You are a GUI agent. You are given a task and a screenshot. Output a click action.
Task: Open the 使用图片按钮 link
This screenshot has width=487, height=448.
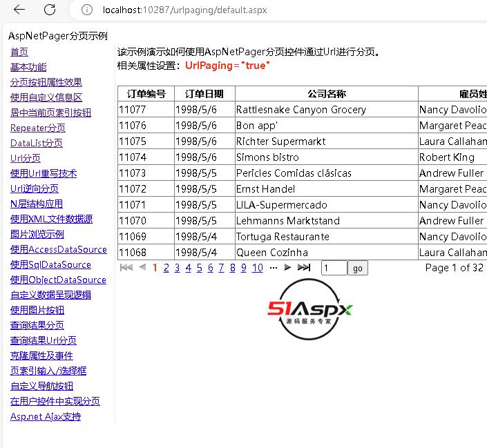click(x=37, y=311)
